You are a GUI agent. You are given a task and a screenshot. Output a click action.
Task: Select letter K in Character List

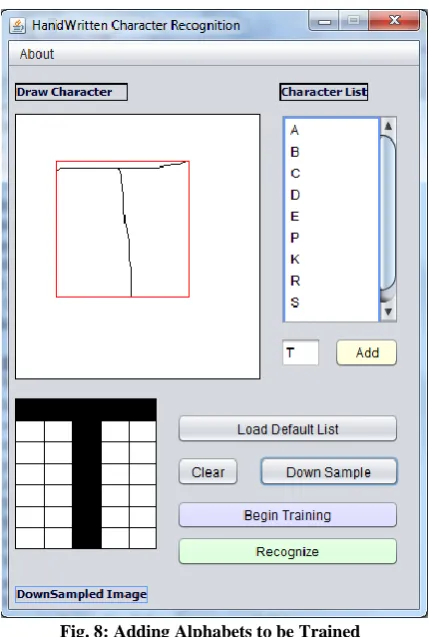(x=295, y=259)
